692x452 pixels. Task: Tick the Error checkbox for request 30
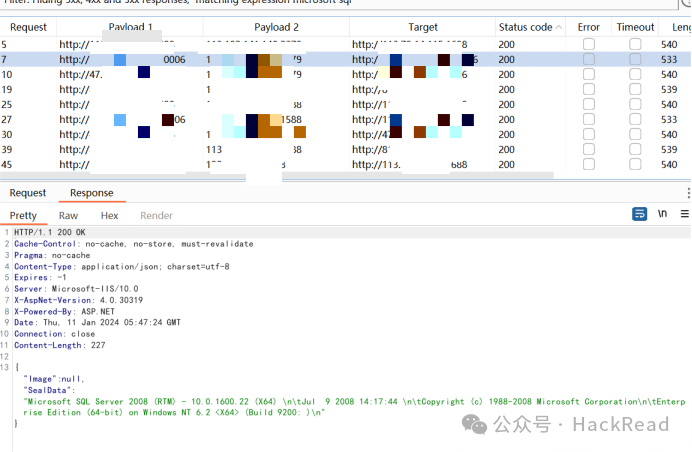point(589,134)
